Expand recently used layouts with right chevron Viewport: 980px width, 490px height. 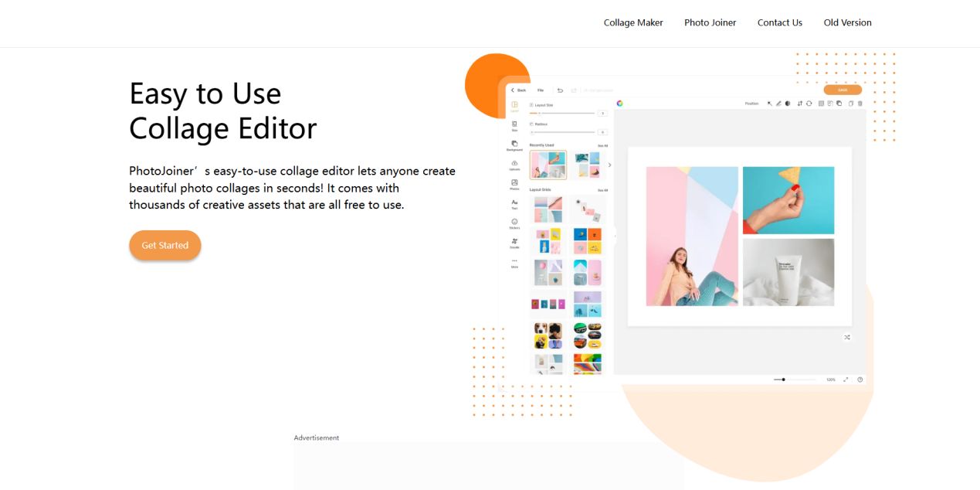[x=609, y=165]
